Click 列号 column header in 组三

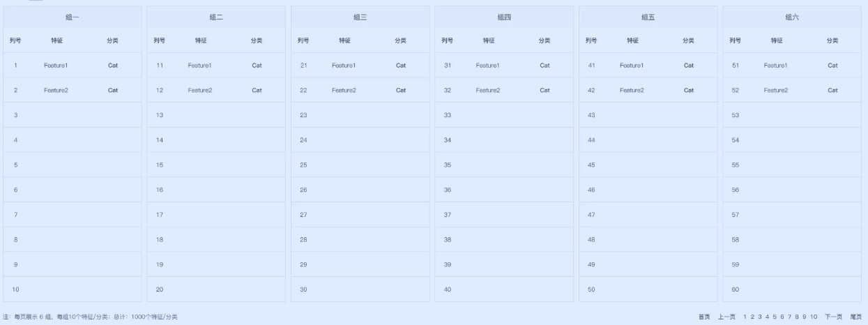tap(303, 40)
